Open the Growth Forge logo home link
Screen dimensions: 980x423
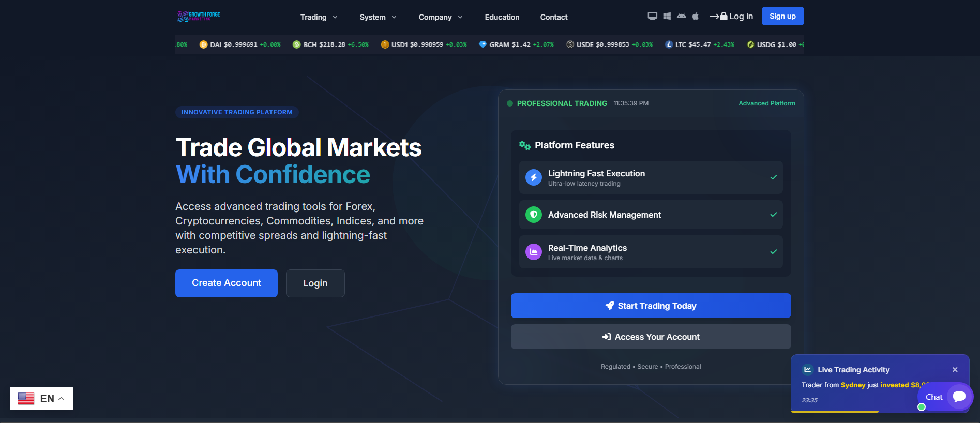click(199, 16)
